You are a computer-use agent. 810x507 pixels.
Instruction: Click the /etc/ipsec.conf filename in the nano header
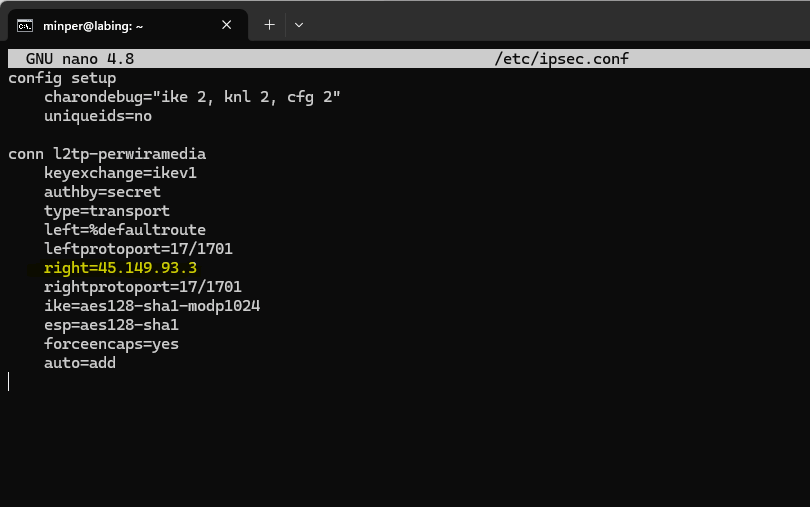tap(562, 59)
